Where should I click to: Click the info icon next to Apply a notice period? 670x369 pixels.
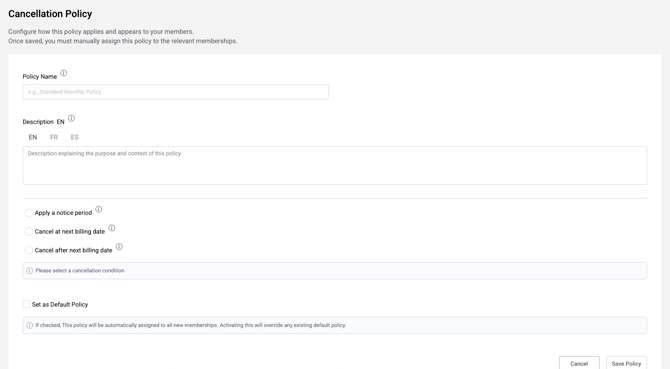[99, 209]
